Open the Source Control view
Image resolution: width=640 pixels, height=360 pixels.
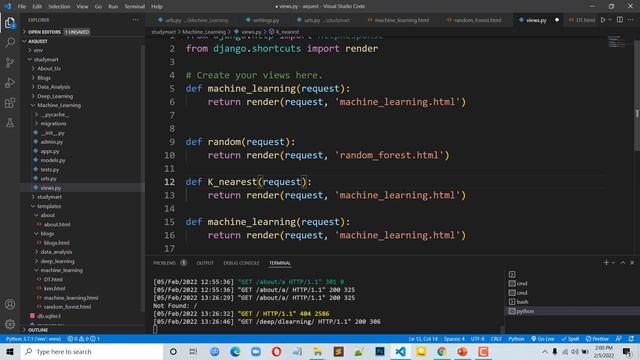[x=10, y=62]
